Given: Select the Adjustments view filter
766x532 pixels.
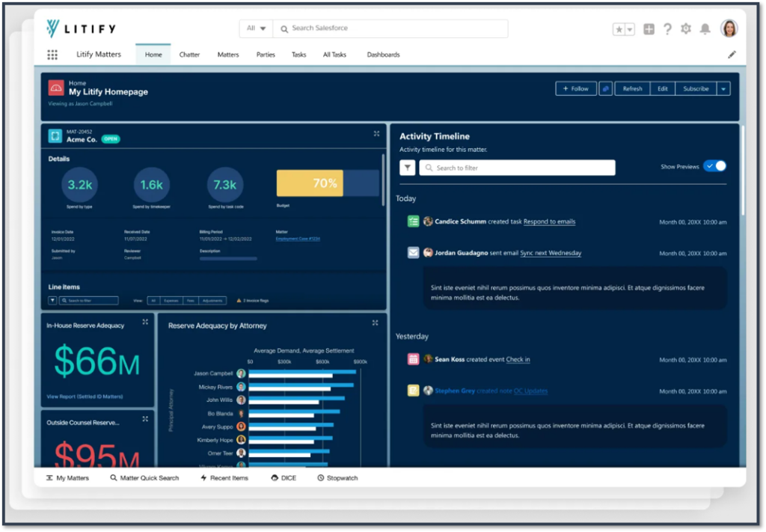Looking at the screenshot, I should pos(212,301).
